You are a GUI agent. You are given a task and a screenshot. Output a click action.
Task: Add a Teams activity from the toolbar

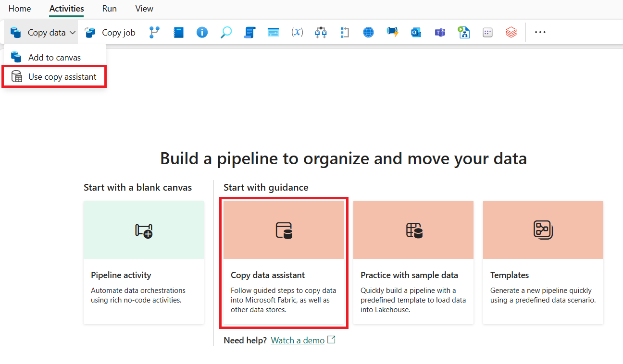440,33
